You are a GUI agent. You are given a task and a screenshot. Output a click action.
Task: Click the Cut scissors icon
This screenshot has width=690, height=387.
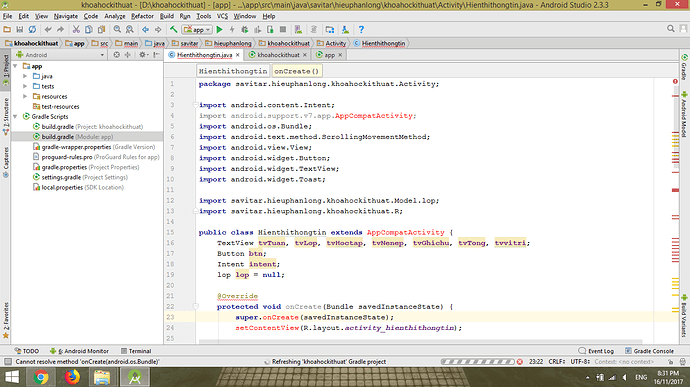(x=76, y=29)
